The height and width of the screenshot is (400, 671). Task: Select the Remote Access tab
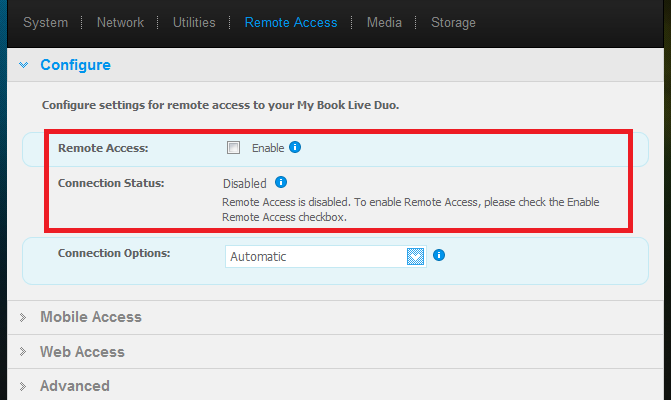click(291, 22)
